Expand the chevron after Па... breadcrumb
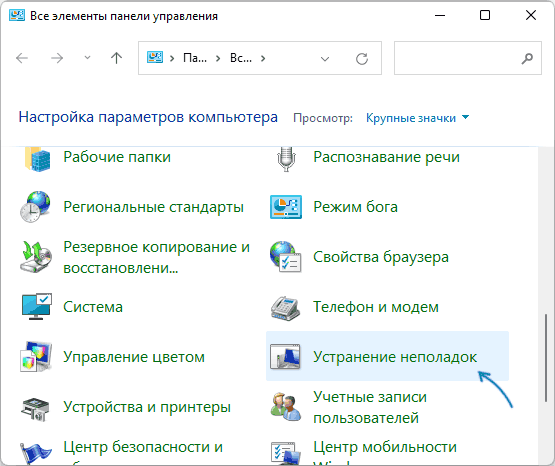Viewport: 555px width, 466px height. (218, 58)
